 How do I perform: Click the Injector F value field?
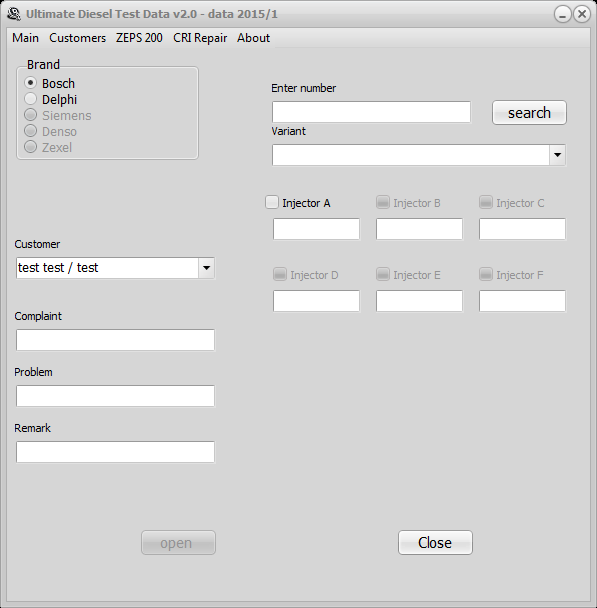[522, 301]
